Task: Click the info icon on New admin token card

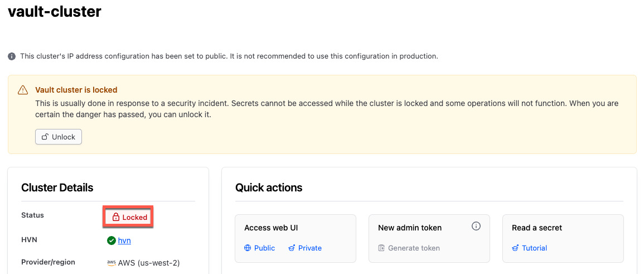Action: click(476, 226)
